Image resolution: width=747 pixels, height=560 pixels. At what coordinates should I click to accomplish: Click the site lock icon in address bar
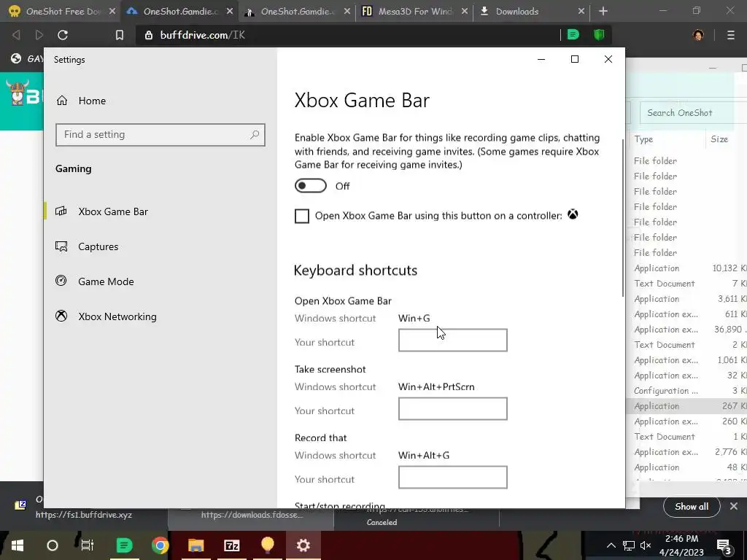point(149,35)
